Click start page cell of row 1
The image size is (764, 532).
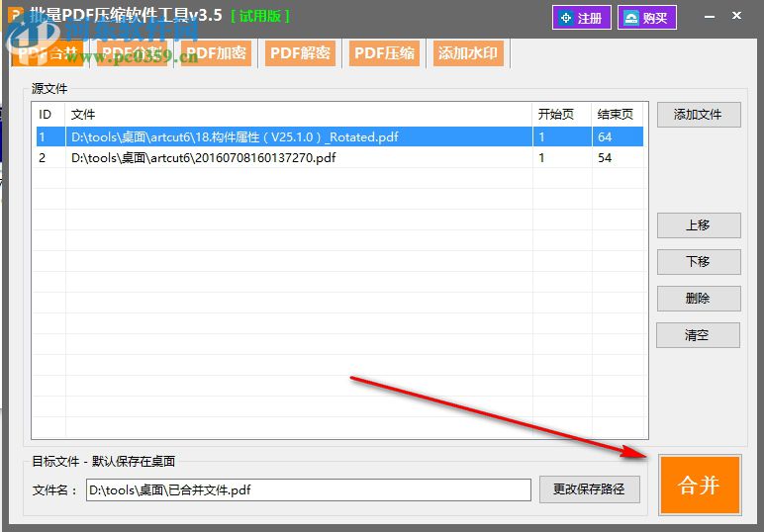pos(562,136)
